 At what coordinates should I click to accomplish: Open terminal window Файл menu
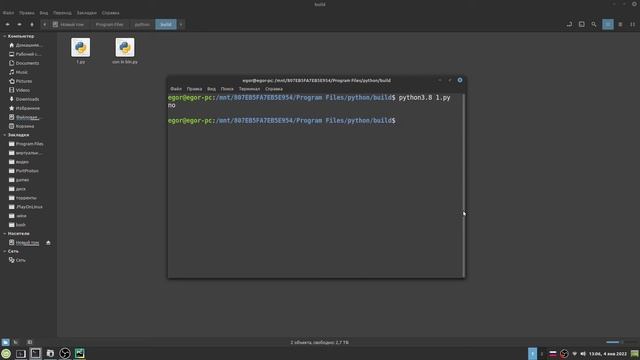pos(176,89)
